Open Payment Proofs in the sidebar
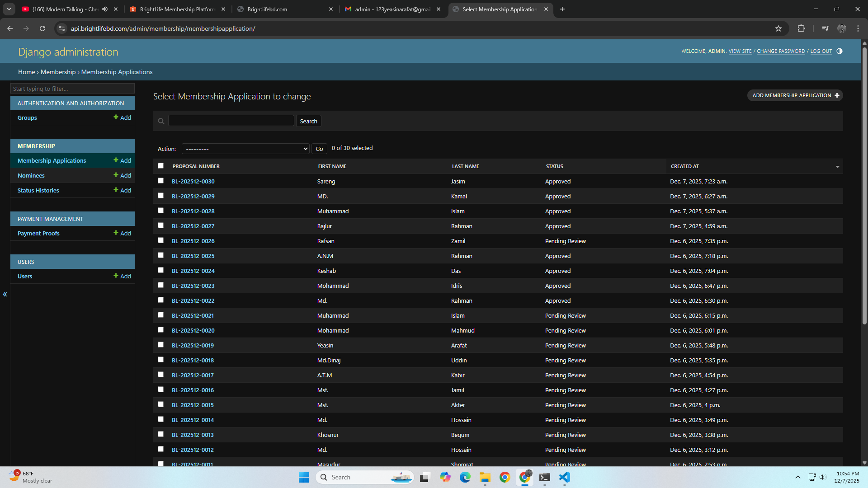 coord(38,233)
